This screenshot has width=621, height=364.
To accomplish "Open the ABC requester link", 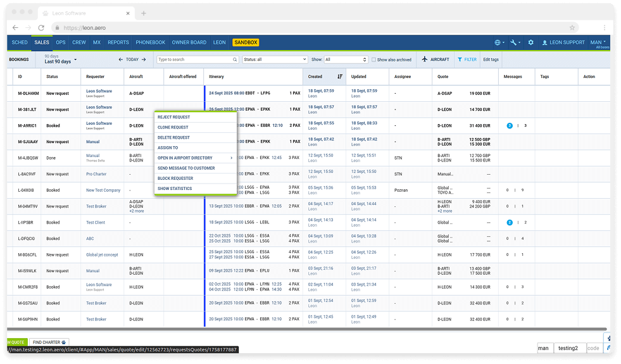I will [90, 239].
